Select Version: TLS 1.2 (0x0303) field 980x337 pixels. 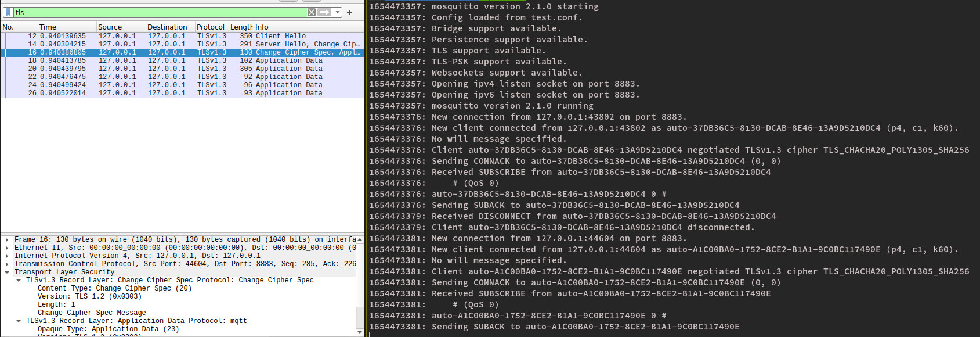[89, 296]
